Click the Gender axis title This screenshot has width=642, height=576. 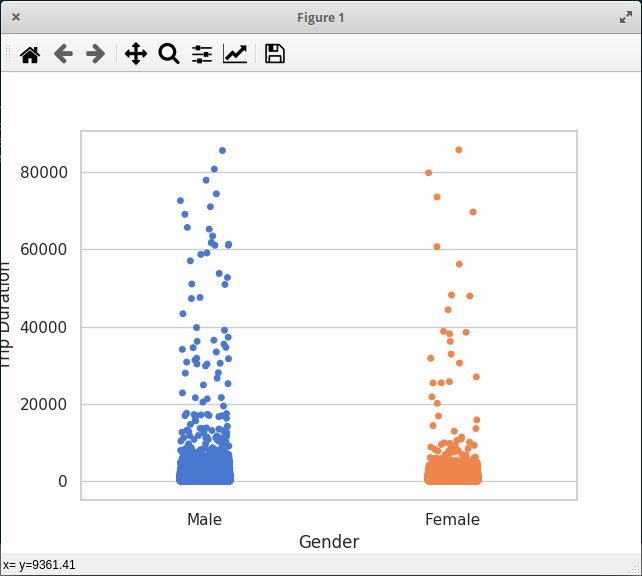point(329,542)
